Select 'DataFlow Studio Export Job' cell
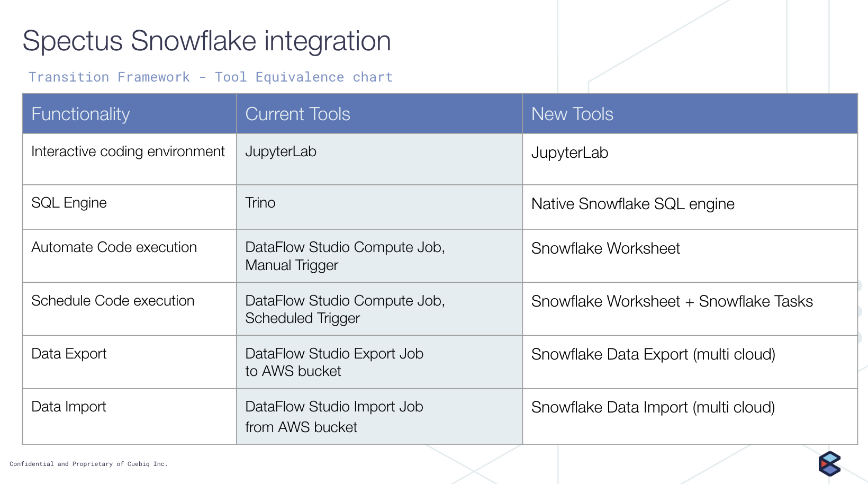Image resolution: width=868 pixels, height=484 pixels. [x=334, y=362]
